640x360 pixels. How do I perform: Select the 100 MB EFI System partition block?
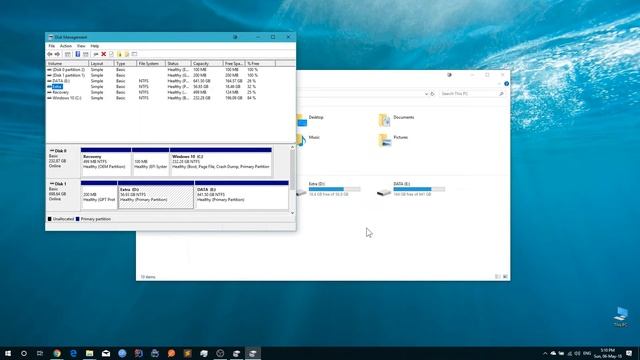coord(150,162)
